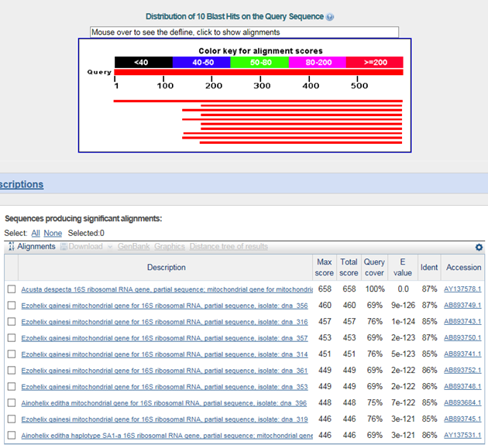Screen dimensions: 488x448
Task: Tick checkbox for isolate dna_396 row
Action: 12,403
